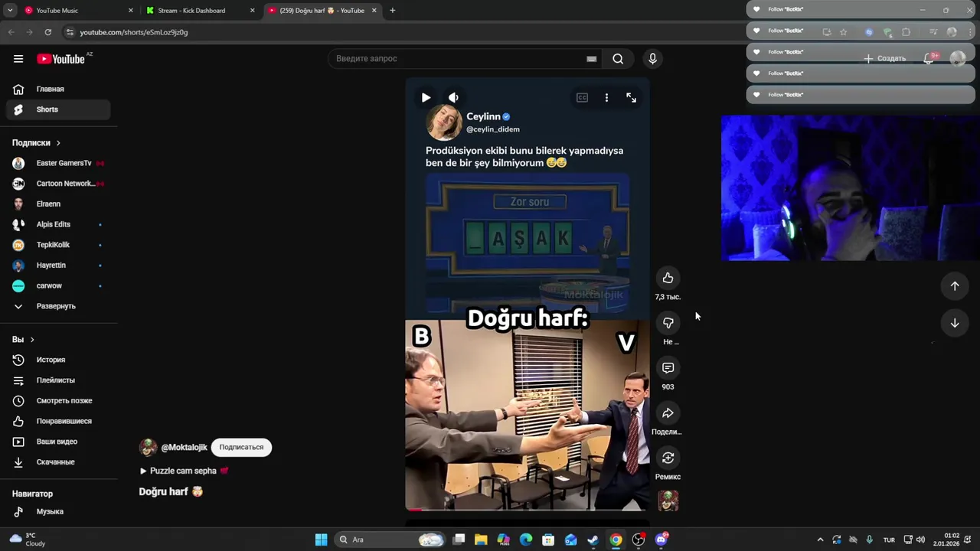
Task: Open Cartoon Network subscription channel
Action: coord(58,184)
